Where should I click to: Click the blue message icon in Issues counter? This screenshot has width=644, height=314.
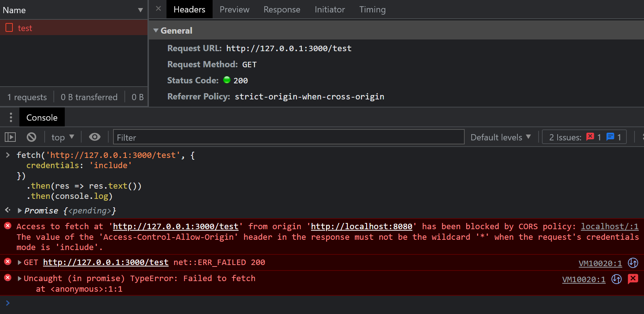(610, 137)
